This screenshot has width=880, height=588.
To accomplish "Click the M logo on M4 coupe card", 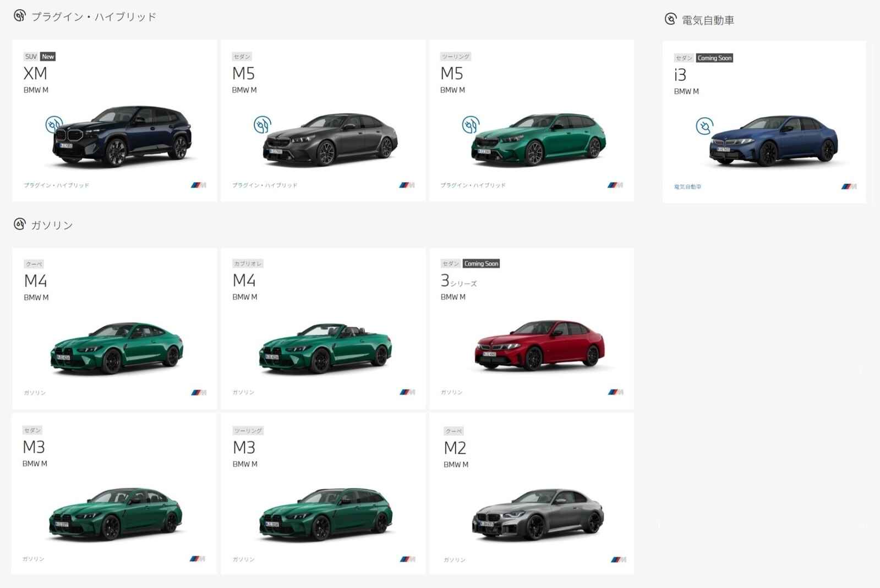I will (x=199, y=393).
